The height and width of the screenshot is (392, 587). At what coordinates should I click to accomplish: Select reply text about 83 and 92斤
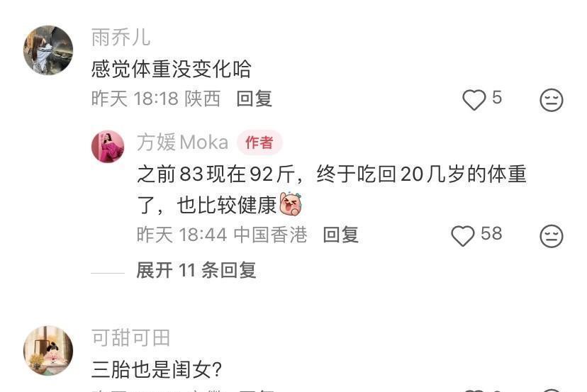(x=332, y=189)
